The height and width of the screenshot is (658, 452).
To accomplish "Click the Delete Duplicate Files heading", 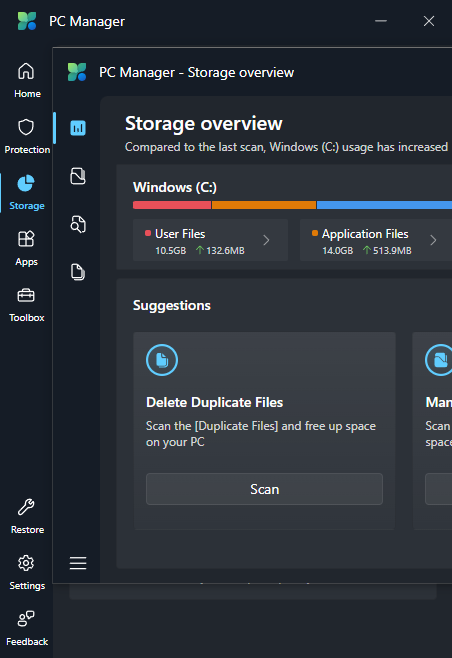I will pyautogui.click(x=214, y=402).
